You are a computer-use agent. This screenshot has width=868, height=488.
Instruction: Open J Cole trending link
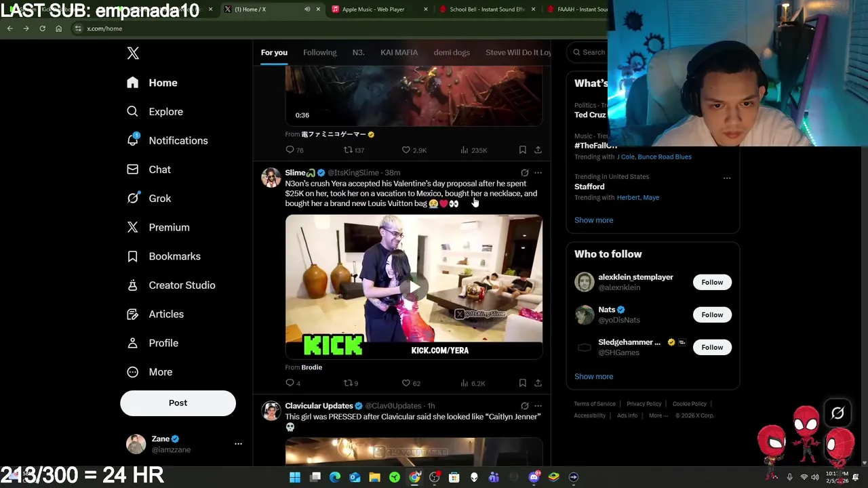(x=626, y=157)
